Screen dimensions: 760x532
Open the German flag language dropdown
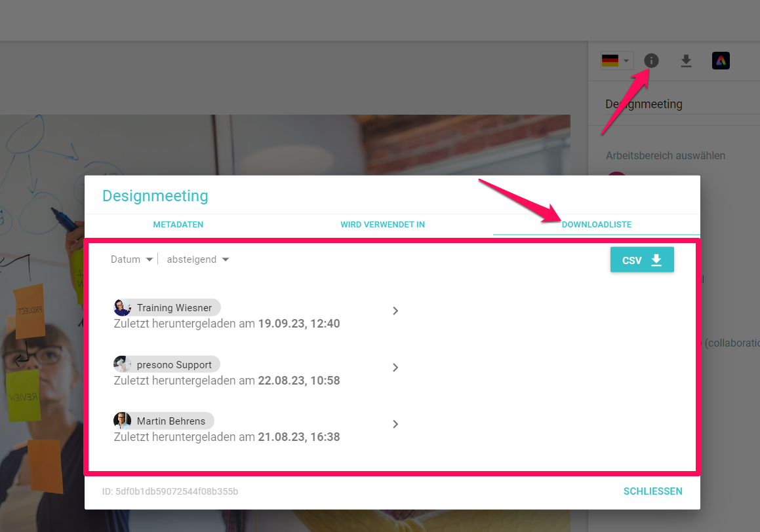[x=616, y=61]
